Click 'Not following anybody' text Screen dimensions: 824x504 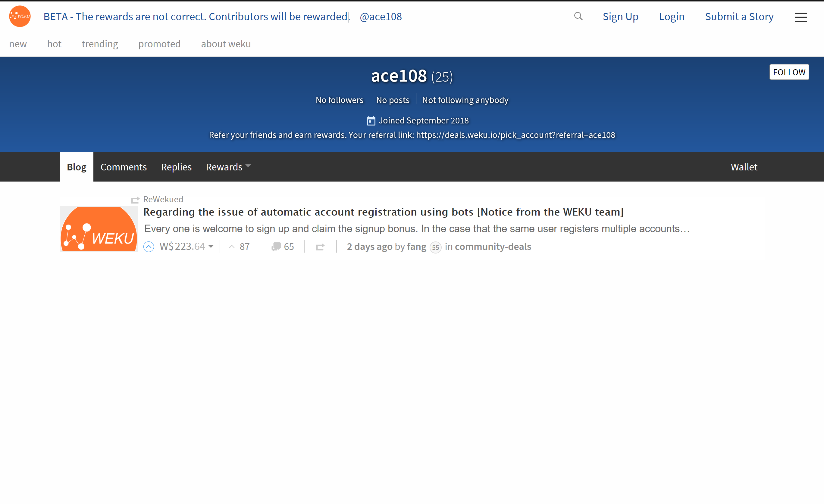pos(465,100)
